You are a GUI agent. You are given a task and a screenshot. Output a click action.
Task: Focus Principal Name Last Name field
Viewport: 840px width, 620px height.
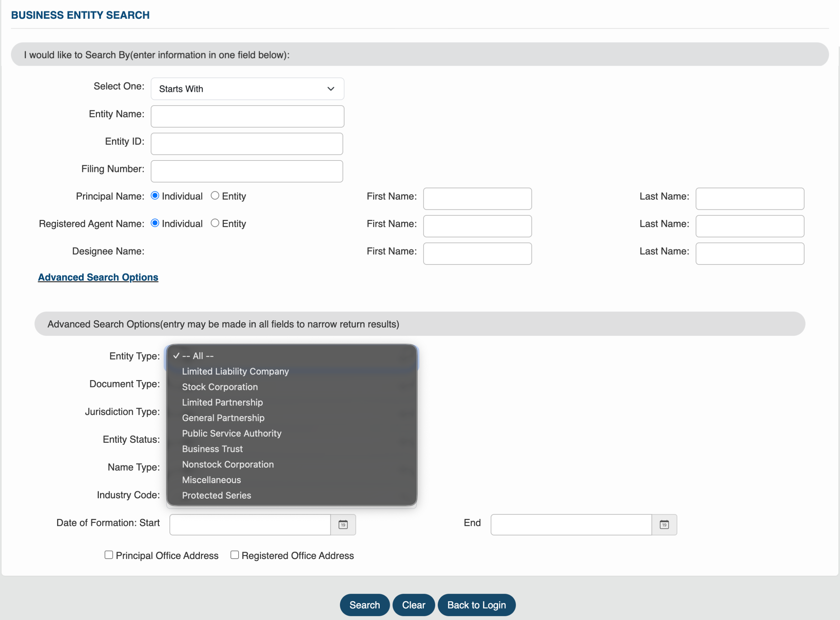coord(750,199)
